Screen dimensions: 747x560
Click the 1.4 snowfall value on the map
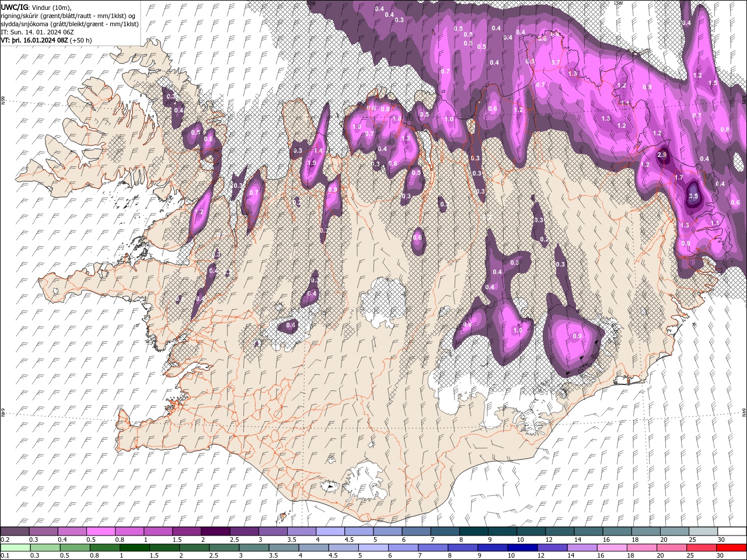click(319, 150)
